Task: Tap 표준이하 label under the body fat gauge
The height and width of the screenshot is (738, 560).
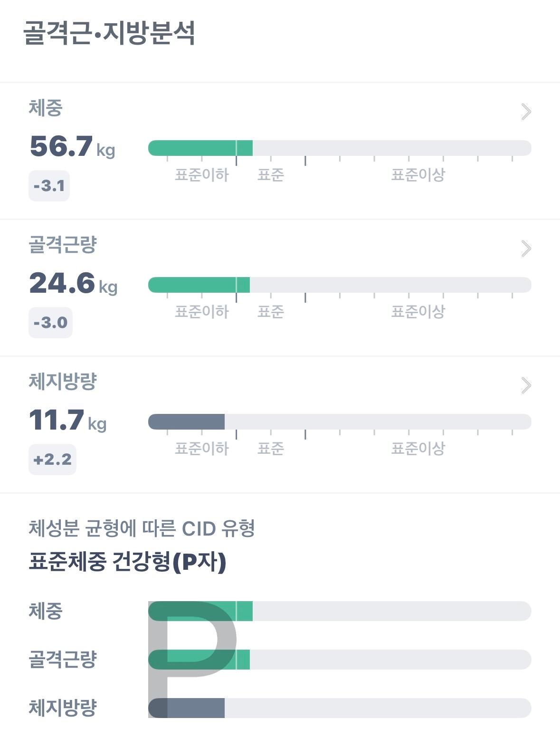Action: coord(202,449)
